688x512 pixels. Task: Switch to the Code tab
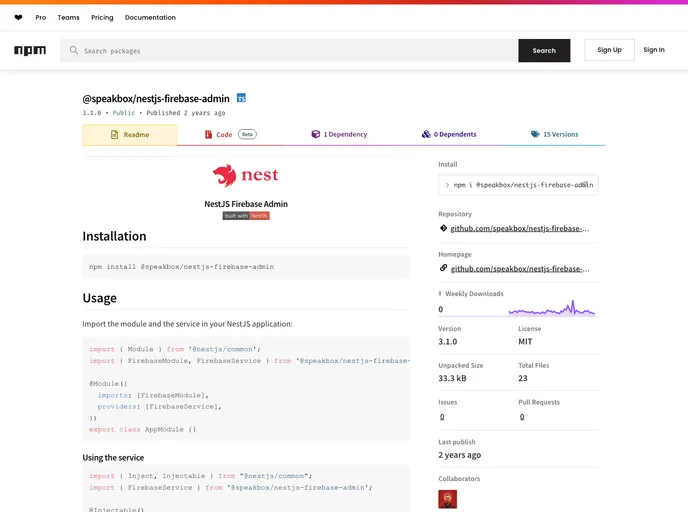230,134
